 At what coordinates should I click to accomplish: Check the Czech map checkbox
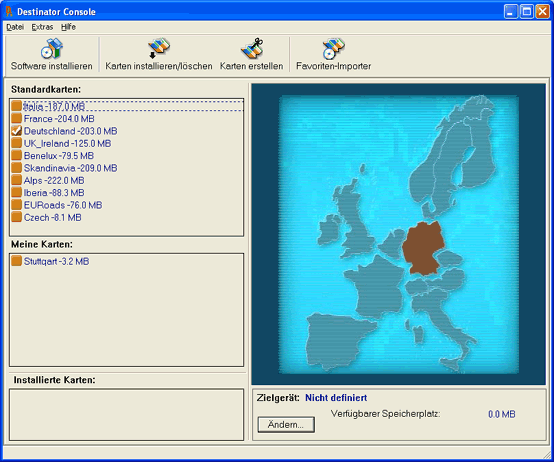16,217
